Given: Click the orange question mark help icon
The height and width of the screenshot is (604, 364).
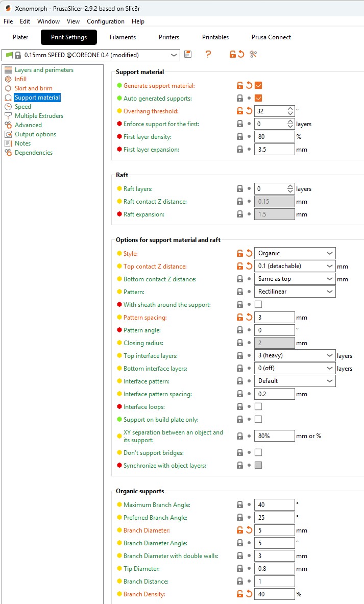Looking at the screenshot, I should point(208,54).
